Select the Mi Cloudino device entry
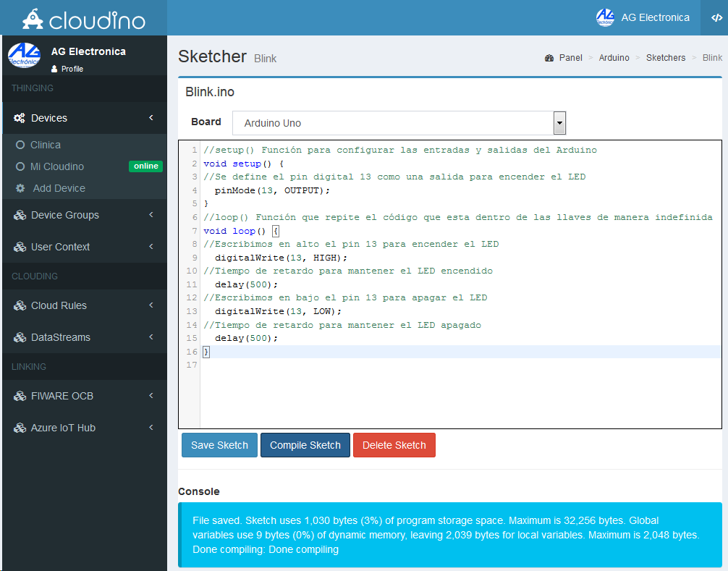This screenshot has height=571, width=728. point(56,166)
